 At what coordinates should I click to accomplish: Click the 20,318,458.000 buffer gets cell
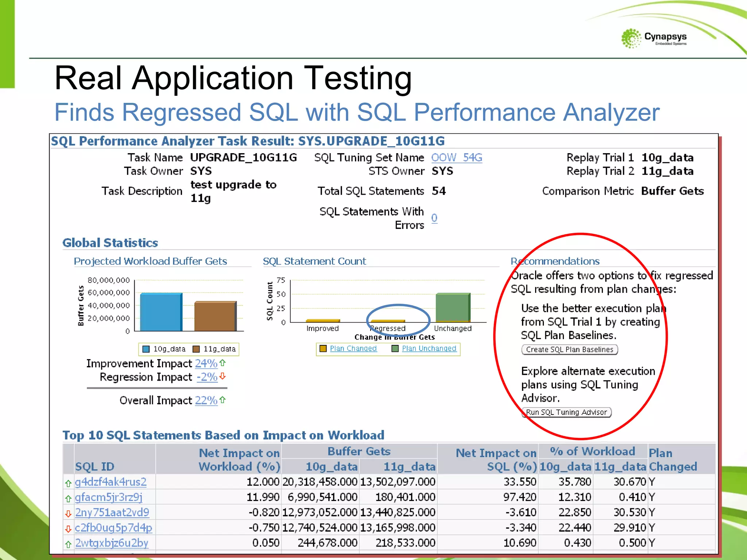(320, 482)
